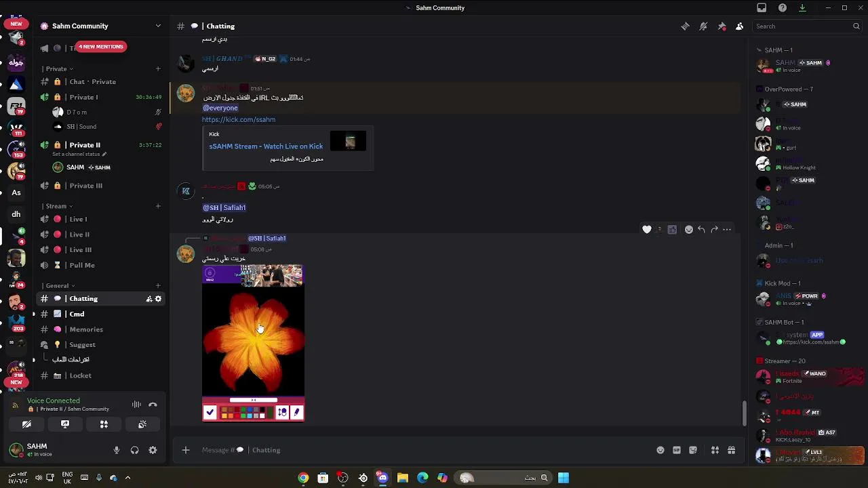
Task: Open pinned messages
Action: pyautogui.click(x=722, y=26)
